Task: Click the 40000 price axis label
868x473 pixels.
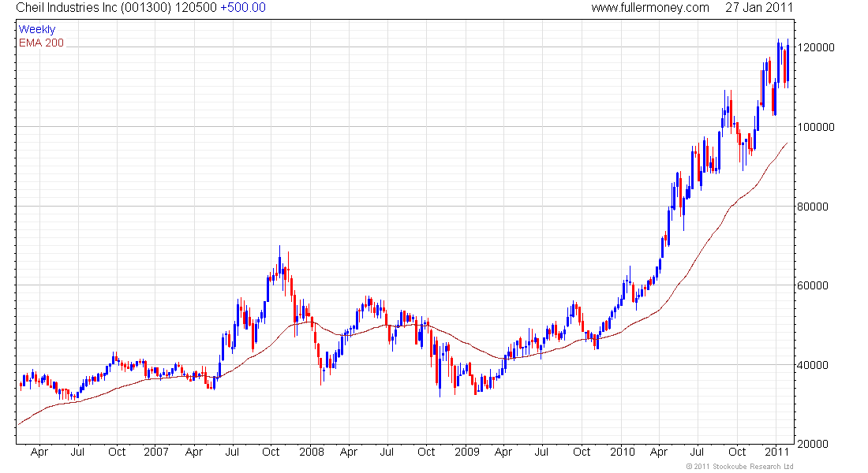Action: [814, 365]
